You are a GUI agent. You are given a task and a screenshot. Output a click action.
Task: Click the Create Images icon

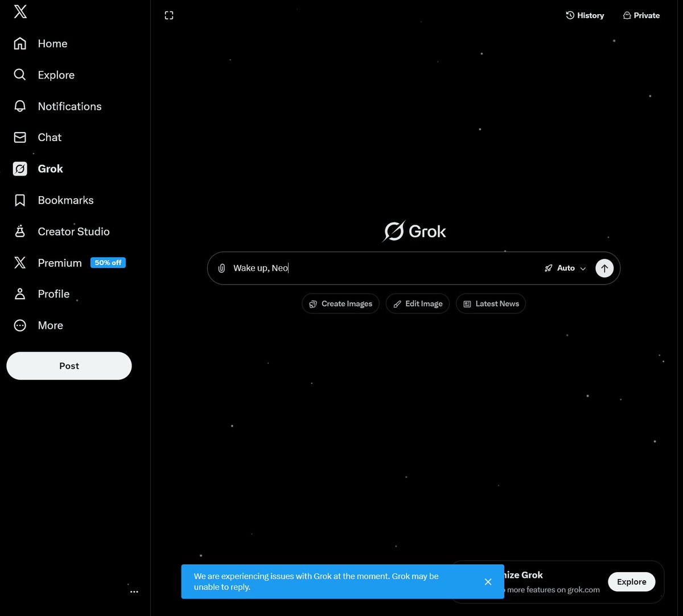click(x=313, y=304)
